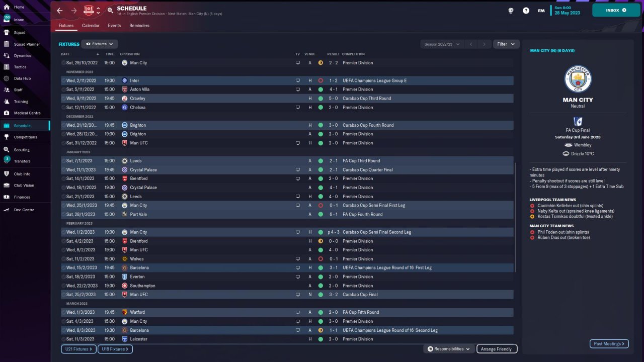Click the fixtures list vertical scrollbar
Viewport: 644px width, 362px height.
[x=515, y=218]
